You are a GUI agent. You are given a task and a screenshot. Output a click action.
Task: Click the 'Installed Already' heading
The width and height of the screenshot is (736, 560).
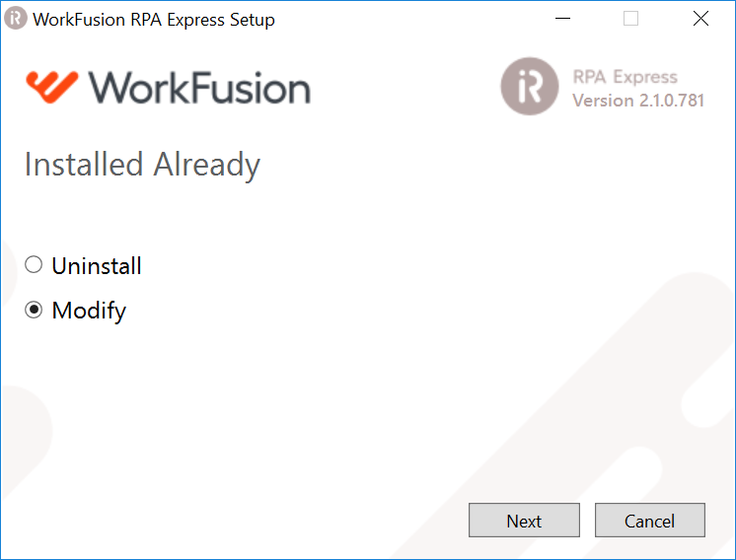click(142, 165)
